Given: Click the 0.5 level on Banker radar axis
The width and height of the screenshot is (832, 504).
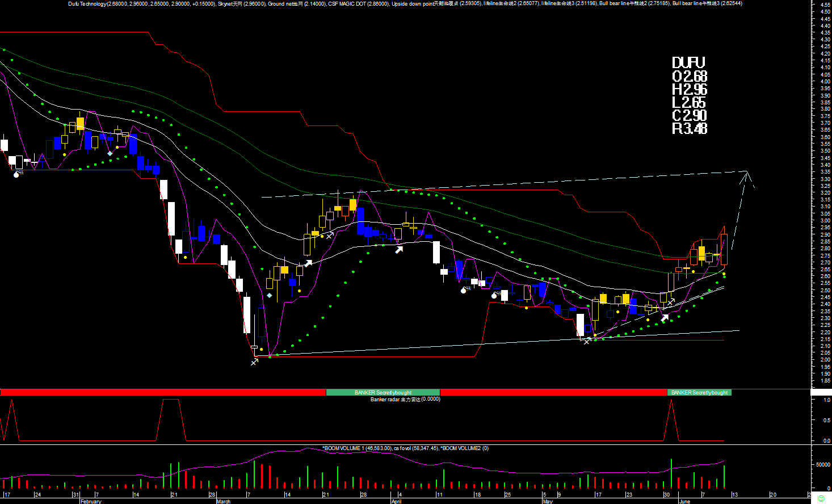Looking at the screenshot, I should [827, 420].
